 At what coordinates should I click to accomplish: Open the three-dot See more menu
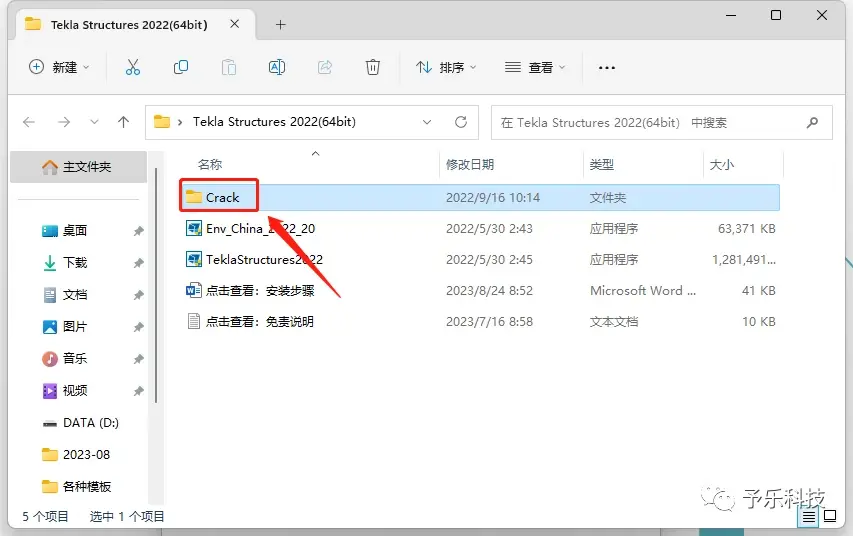coord(607,67)
